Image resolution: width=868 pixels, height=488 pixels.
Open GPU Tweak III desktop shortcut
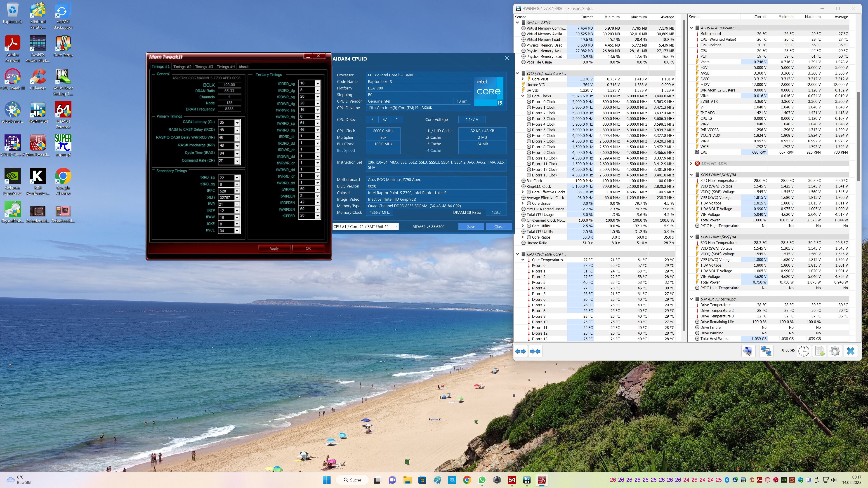(12, 80)
